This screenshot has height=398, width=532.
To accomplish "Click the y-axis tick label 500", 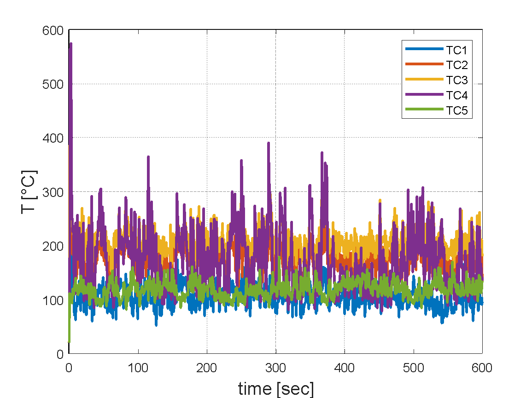I will click(53, 84).
